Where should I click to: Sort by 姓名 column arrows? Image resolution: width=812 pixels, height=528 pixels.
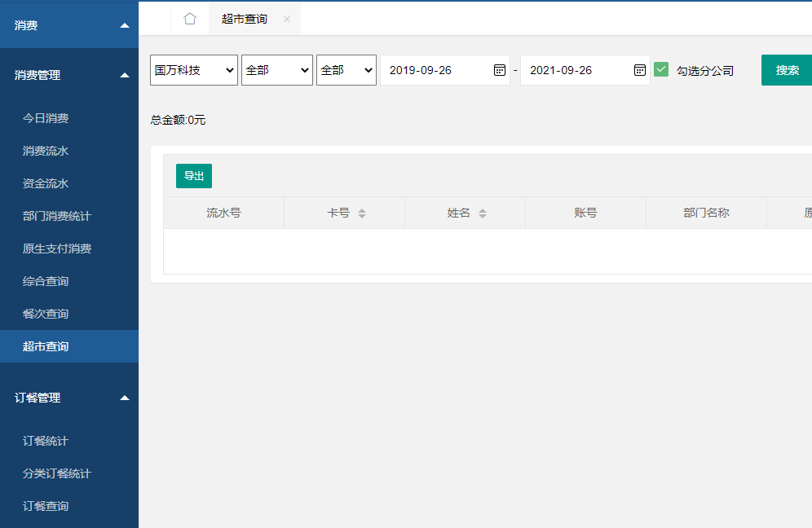(x=483, y=213)
